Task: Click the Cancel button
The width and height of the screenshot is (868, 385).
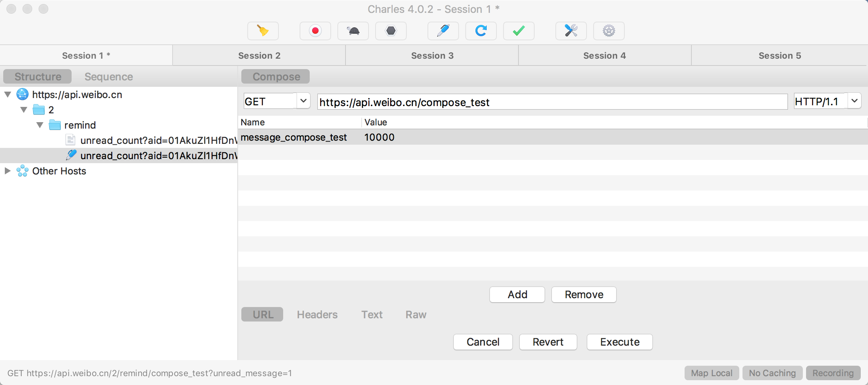Action: pos(483,342)
